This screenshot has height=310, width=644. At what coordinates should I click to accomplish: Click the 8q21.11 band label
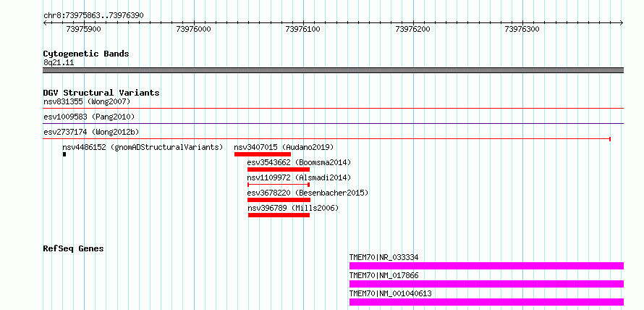coord(59,63)
